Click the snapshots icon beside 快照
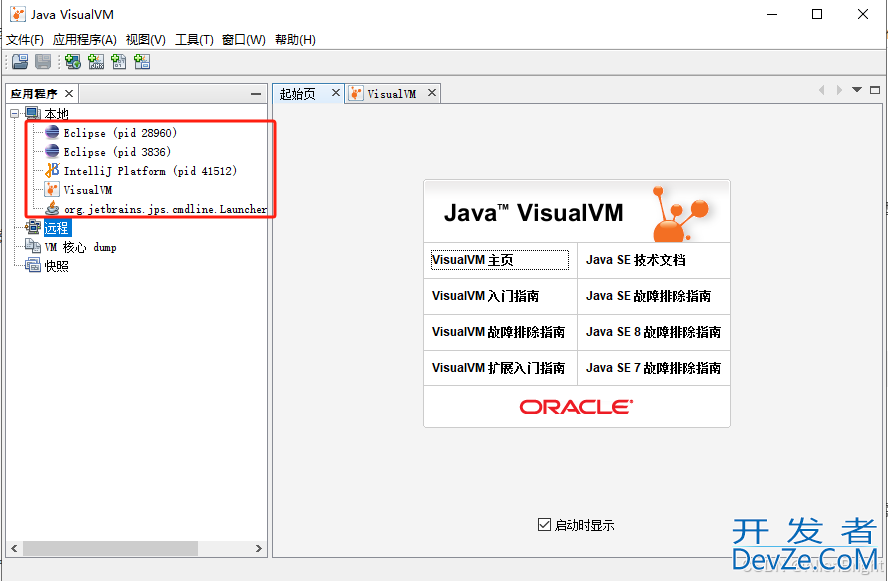888x581 pixels. 33,265
